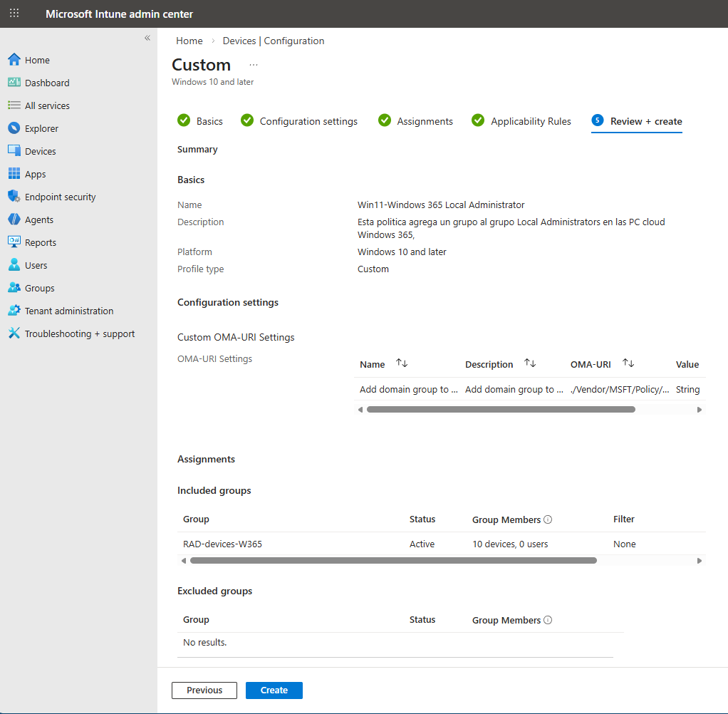Collapse the left navigation sidebar

click(x=147, y=38)
